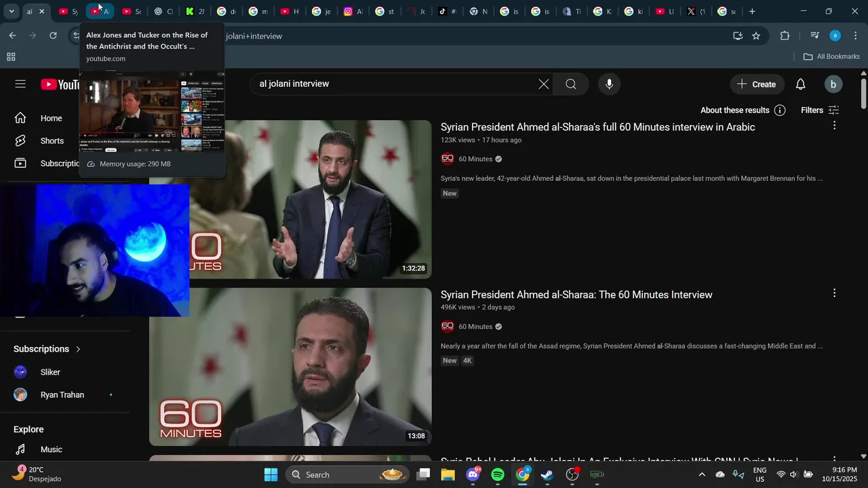Open the All Bookmarks folder
868x488 pixels.
point(831,57)
